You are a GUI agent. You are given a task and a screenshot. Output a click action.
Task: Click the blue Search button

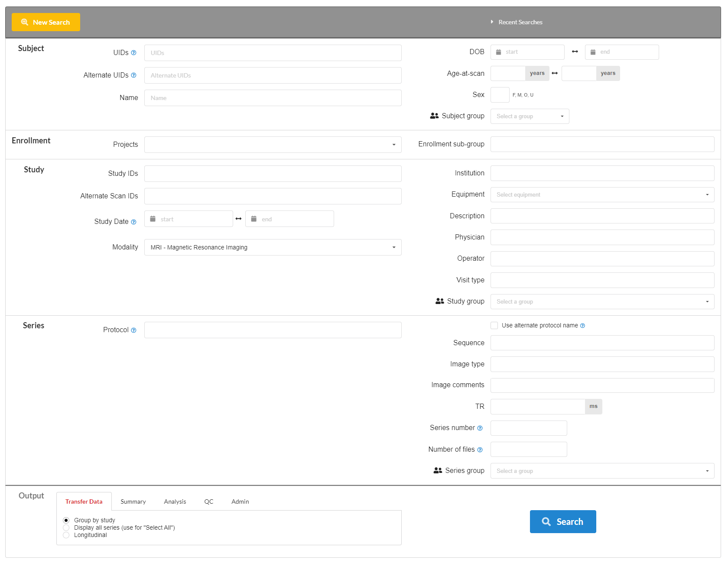[x=562, y=521]
